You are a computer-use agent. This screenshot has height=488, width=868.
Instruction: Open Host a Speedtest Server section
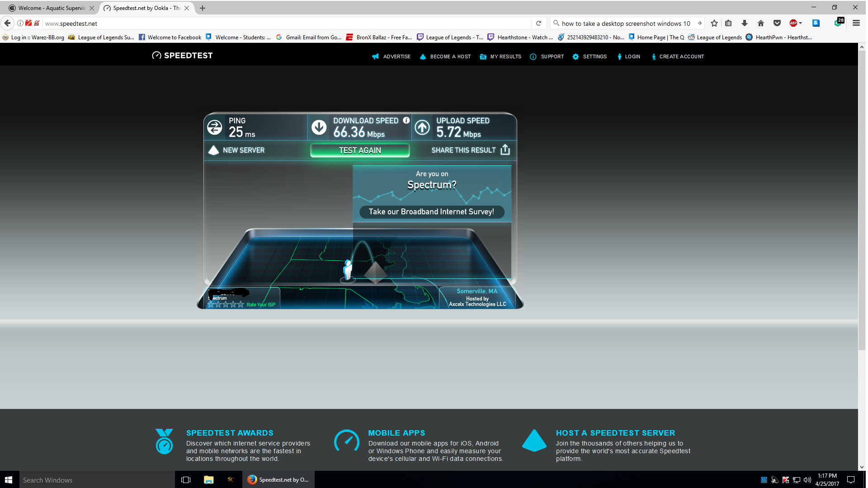pos(615,433)
